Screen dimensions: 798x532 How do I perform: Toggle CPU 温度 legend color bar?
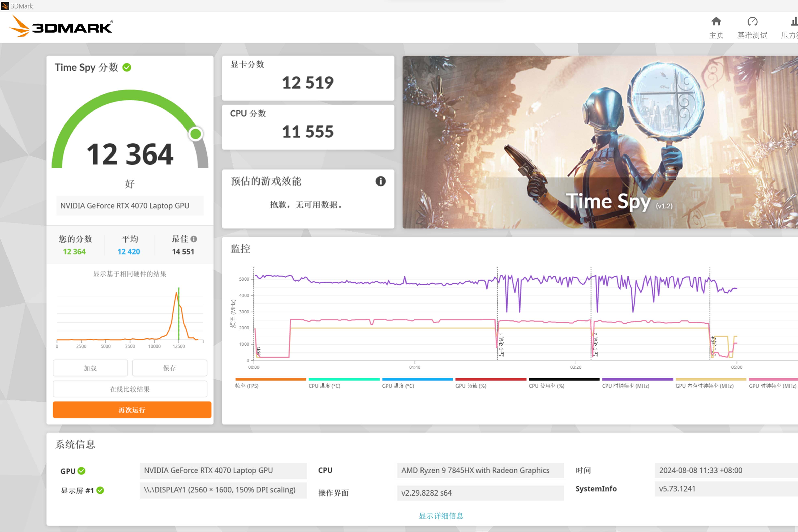[x=344, y=379]
